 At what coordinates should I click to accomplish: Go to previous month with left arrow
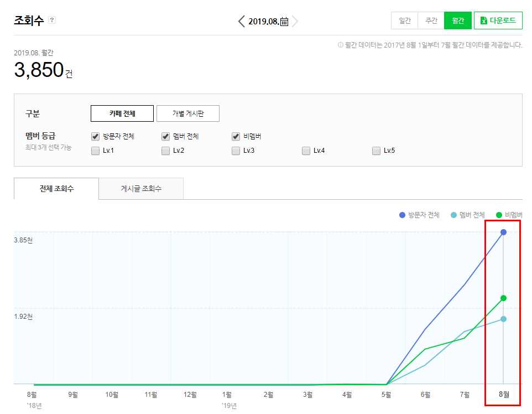241,22
